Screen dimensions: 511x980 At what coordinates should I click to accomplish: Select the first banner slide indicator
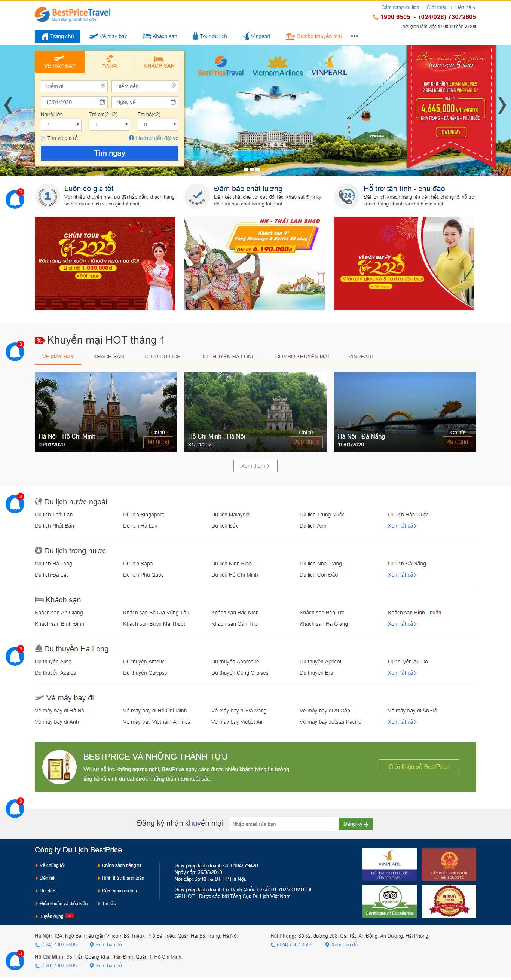(246, 169)
